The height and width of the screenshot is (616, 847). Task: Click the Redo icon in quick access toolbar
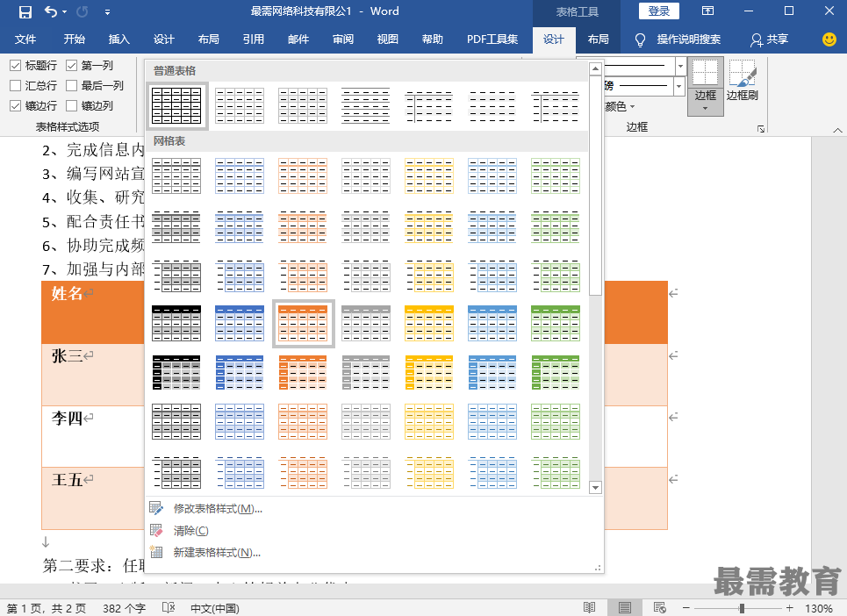click(83, 11)
